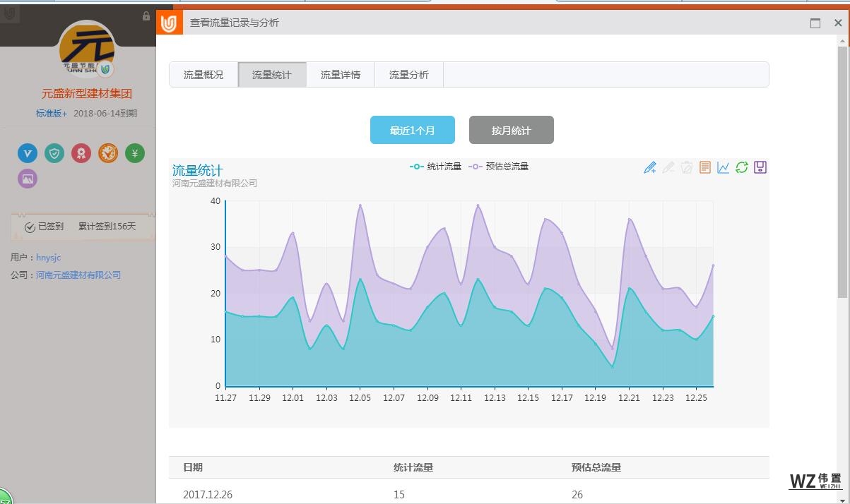Click the blue pencil add-mark-line icon

(x=650, y=167)
